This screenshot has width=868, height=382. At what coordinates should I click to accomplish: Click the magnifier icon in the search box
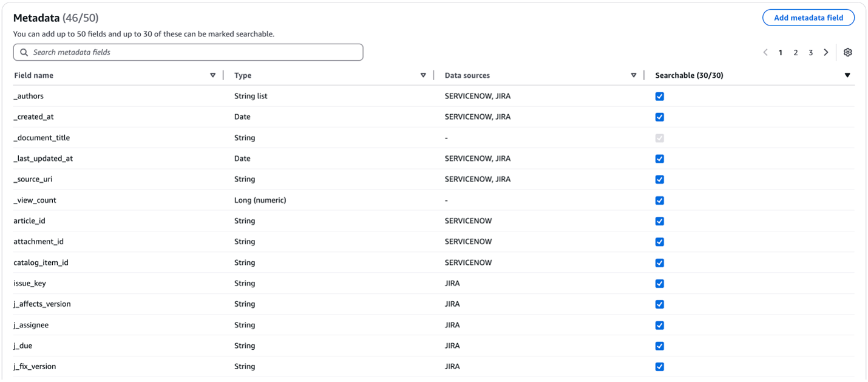24,52
